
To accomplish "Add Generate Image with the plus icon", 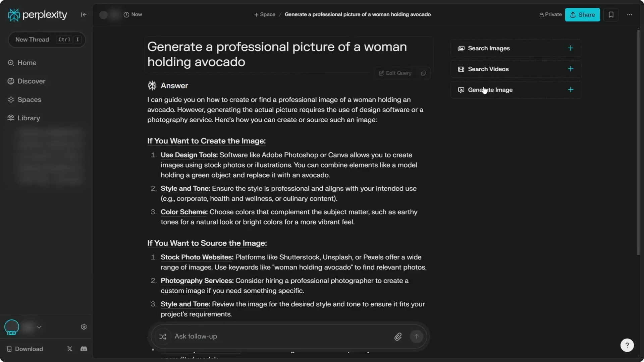I will coord(571,89).
